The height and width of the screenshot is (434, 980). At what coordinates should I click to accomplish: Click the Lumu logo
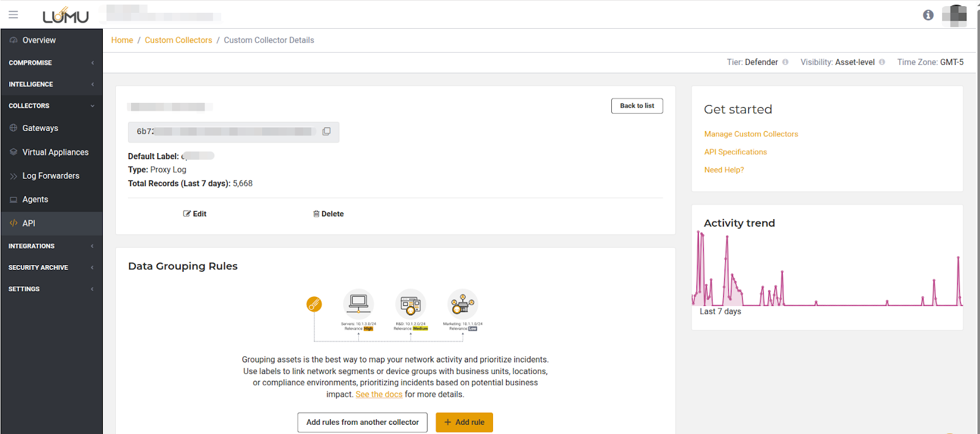(x=66, y=15)
